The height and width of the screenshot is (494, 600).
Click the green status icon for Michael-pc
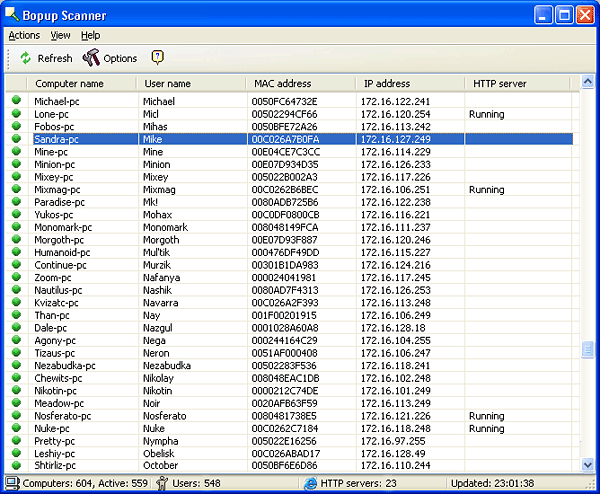point(16,100)
